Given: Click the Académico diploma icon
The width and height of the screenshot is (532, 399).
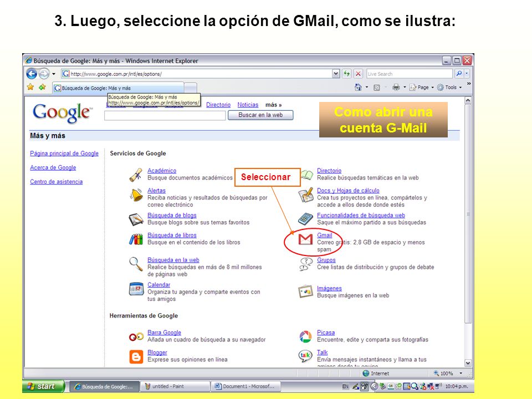Looking at the screenshot, I should click(x=136, y=175).
